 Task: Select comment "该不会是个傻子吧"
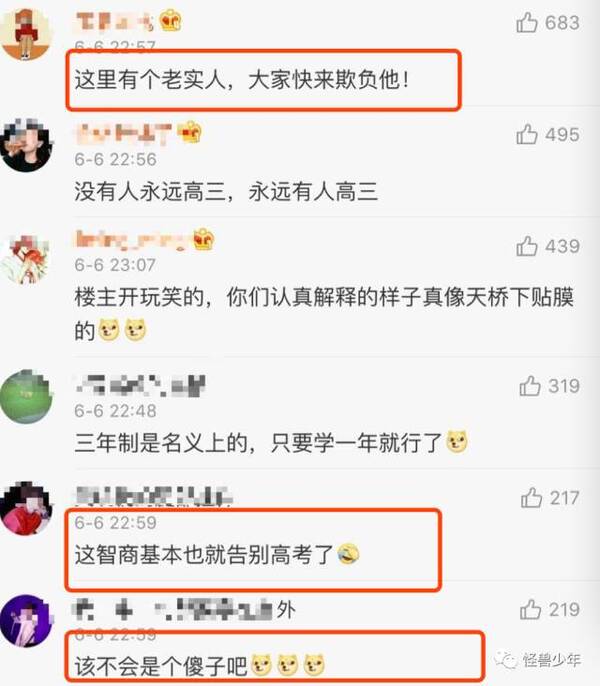point(200,665)
